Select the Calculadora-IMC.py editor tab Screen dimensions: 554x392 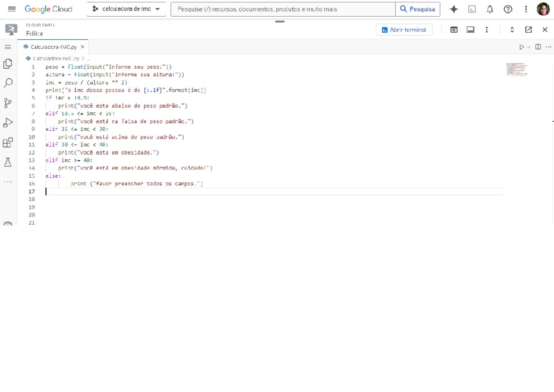[54, 47]
